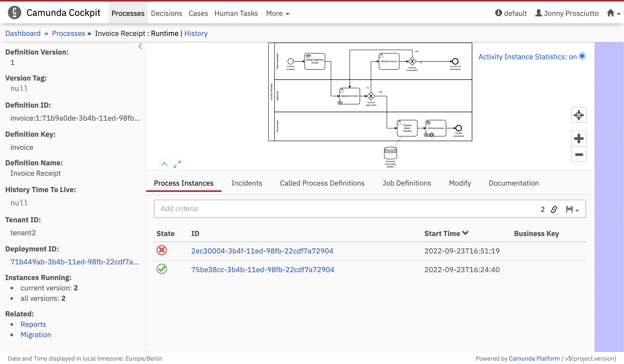Open the saved queries dropdown
Image resolution: width=624 pixels, height=364 pixels.
pos(572,209)
